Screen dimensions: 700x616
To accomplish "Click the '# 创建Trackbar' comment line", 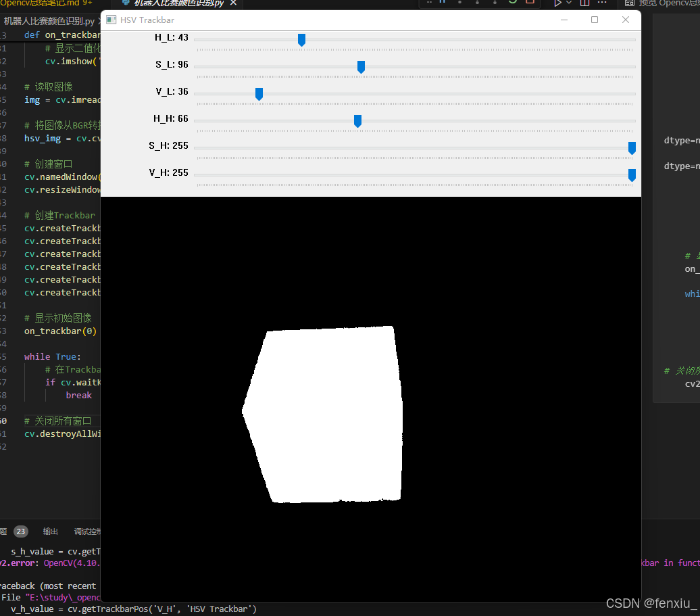I will (x=60, y=215).
